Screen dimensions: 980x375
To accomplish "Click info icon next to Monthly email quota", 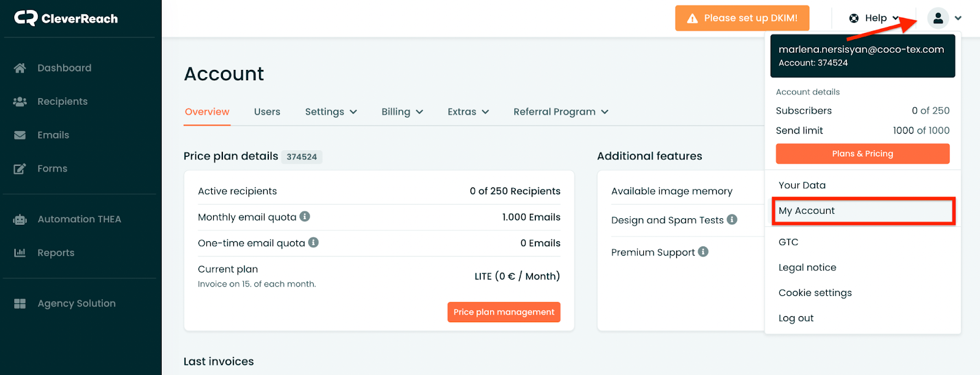I will pos(304,216).
